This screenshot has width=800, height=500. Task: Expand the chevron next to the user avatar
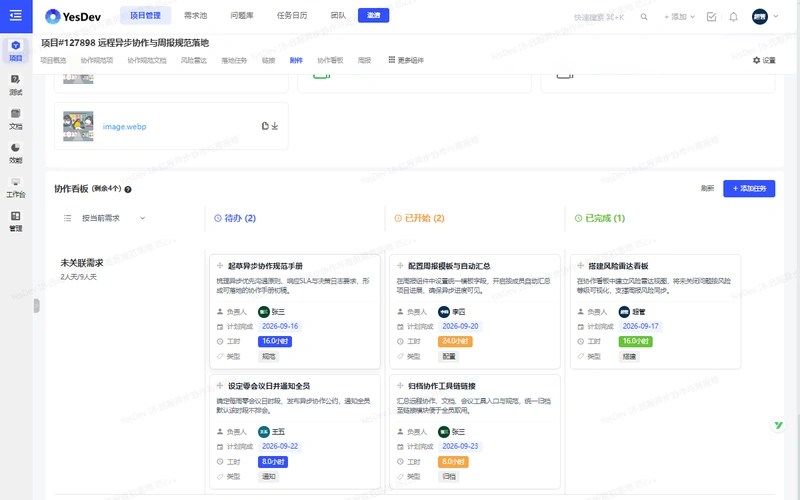776,16
